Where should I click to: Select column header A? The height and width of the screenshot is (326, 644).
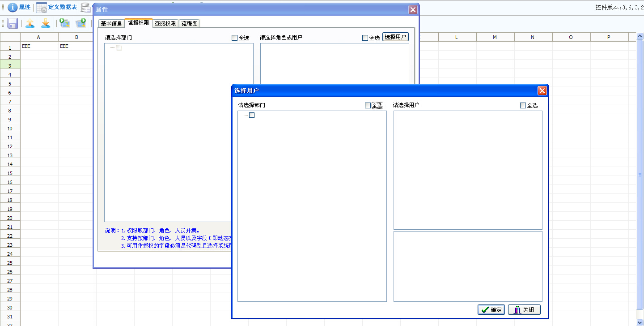coord(39,37)
